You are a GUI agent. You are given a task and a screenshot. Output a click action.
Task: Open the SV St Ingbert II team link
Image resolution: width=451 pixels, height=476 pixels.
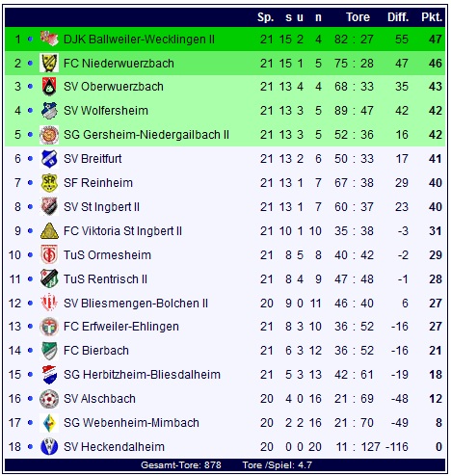click(x=101, y=207)
